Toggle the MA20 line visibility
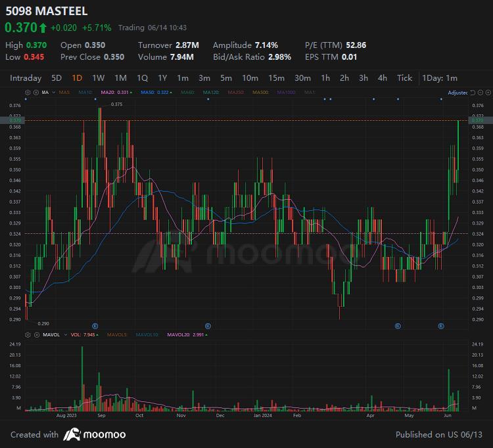Image resolution: width=493 pixels, height=448 pixels. (x=116, y=93)
